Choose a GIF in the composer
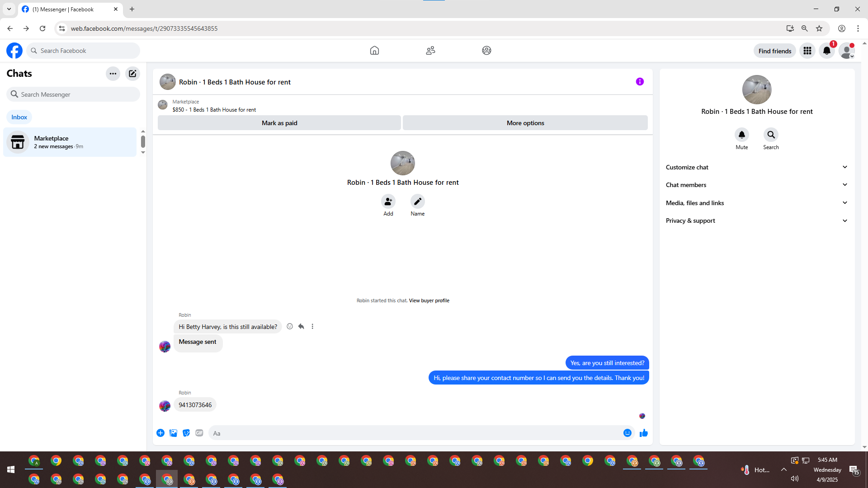Screen dimensions: 868x488 199,433
